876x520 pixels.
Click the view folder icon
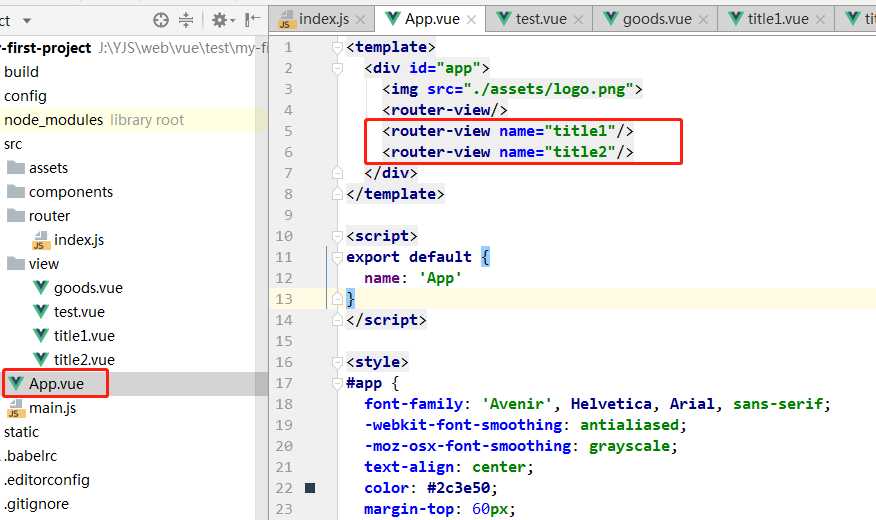16,264
